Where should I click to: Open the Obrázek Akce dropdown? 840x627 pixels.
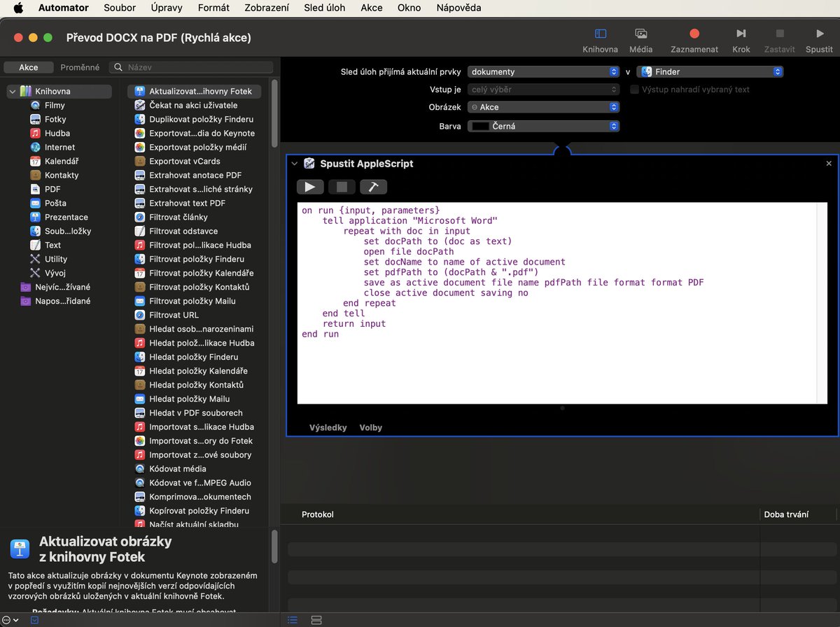click(x=543, y=107)
